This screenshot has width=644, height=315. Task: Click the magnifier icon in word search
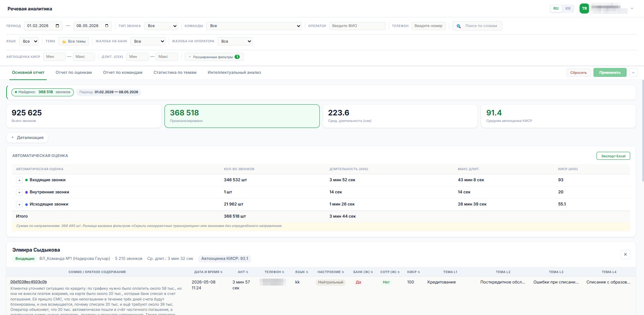[x=459, y=26]
